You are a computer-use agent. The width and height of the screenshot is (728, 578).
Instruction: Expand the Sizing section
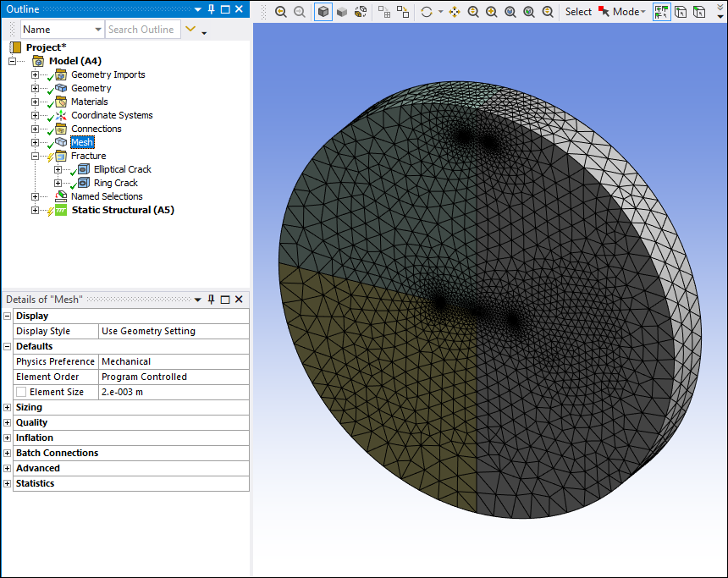[8, 407]
